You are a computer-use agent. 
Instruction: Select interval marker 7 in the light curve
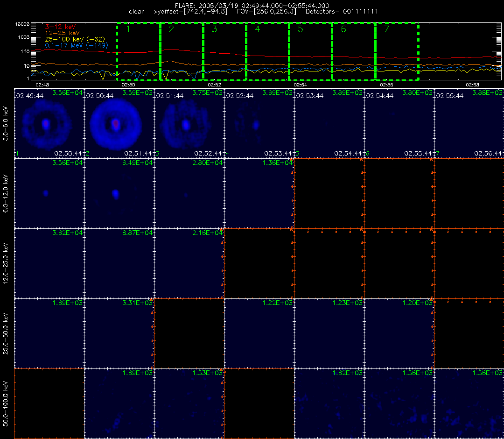[x=387, y=29]
